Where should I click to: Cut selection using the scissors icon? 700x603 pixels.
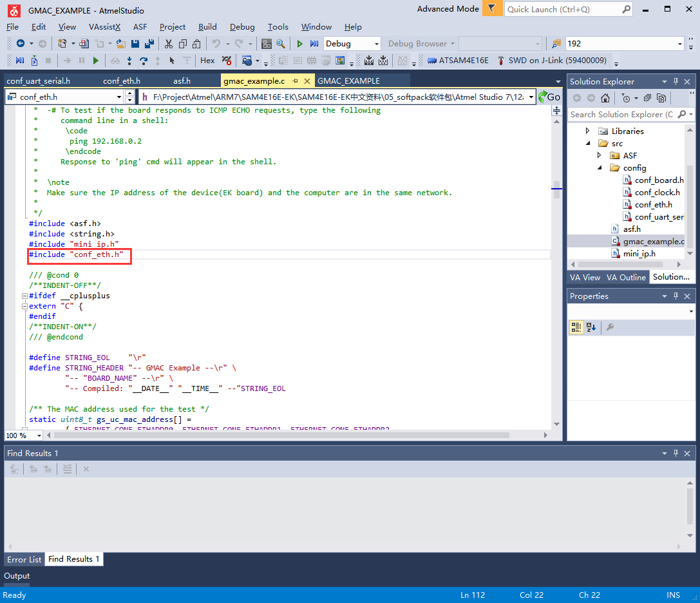coord(168,43)
